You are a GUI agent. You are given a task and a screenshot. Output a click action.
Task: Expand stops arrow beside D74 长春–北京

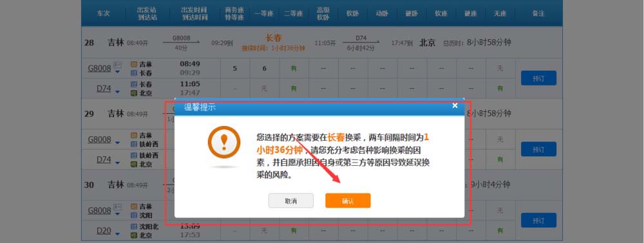tap(117, 91)
